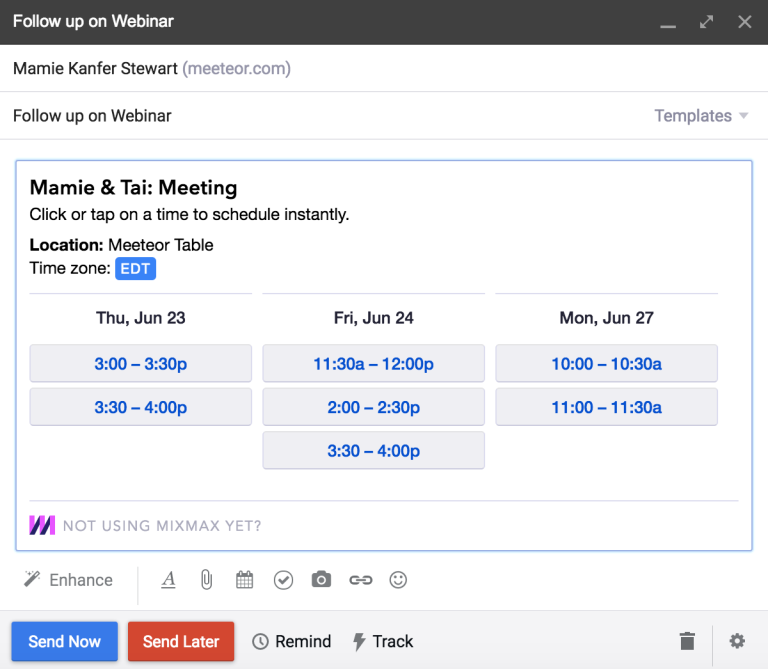768x669 pixels.
Task: Open compose settings gear icon
Action: point(737,641)
